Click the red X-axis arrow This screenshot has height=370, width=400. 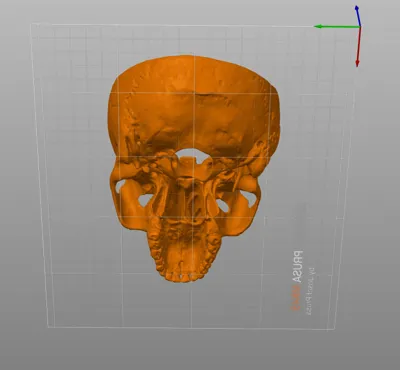click(x=358, y=47)
